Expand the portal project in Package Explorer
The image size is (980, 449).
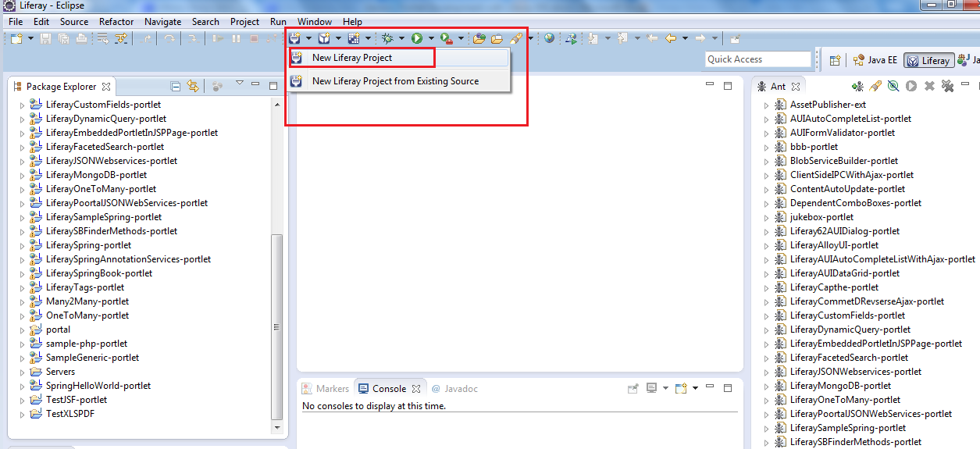21,330
